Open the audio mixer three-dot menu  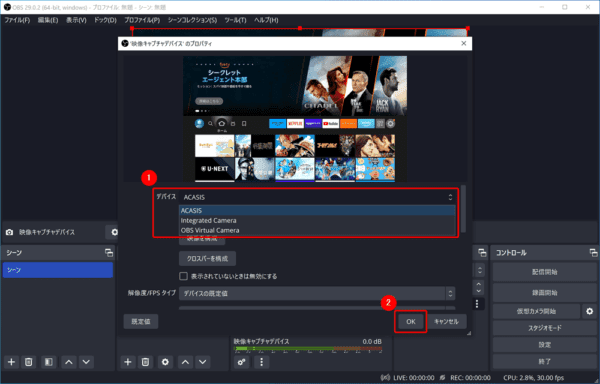tap(262, 362)
